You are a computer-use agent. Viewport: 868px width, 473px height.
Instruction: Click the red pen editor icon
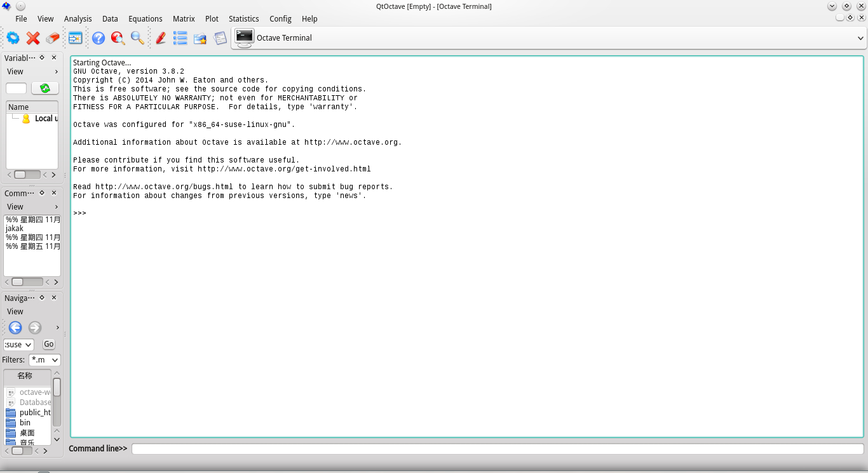[161, 38]
